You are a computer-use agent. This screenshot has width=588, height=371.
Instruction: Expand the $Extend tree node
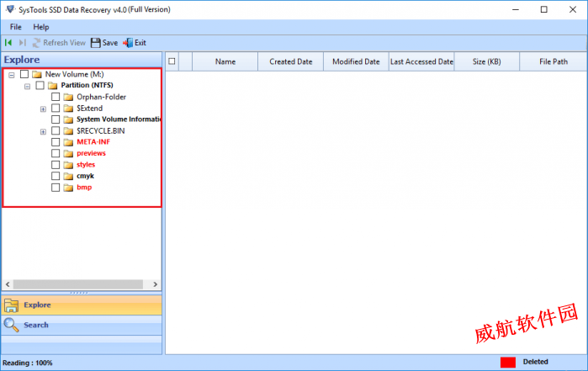tap(43, 109)
